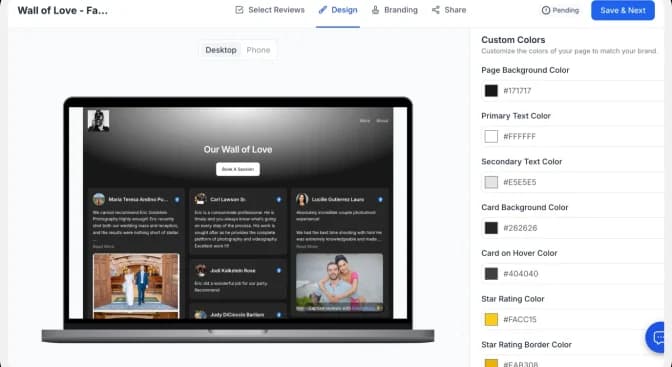Click Jodi Kalkstein Rose's avatar in preview
This screenshot has width=672, height=367.
pos(200,271)
